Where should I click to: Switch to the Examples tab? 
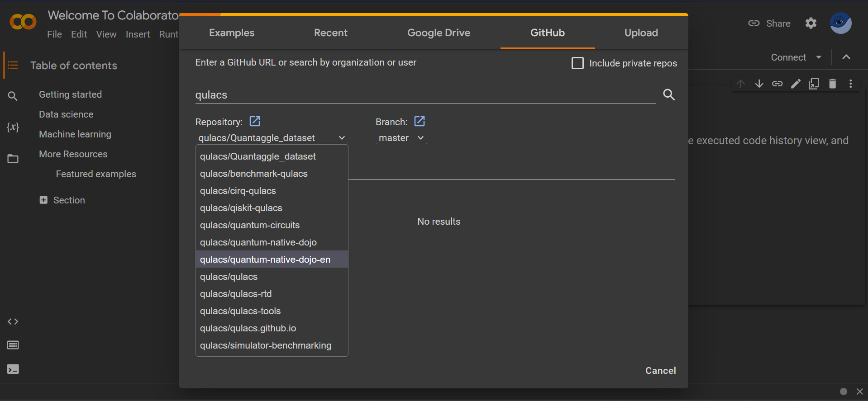pos(232,33)
